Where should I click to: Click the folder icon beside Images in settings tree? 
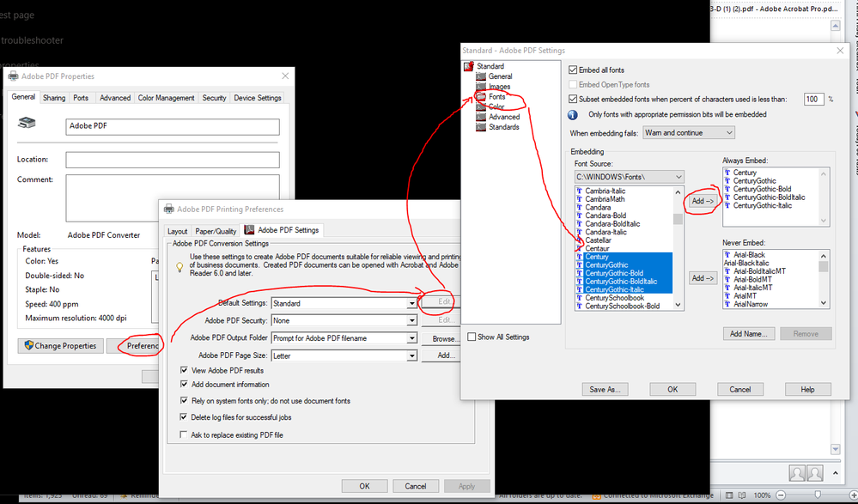tap(481, 87)
